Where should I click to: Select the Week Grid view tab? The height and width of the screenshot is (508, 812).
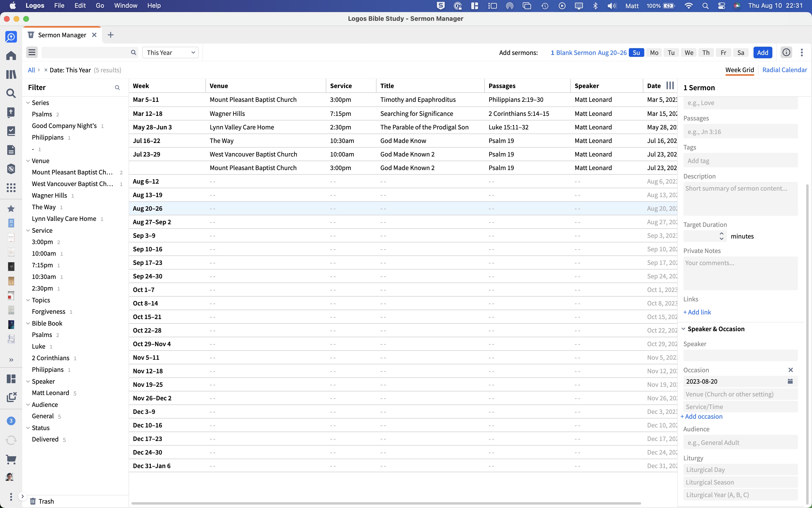tap(739, 70)
